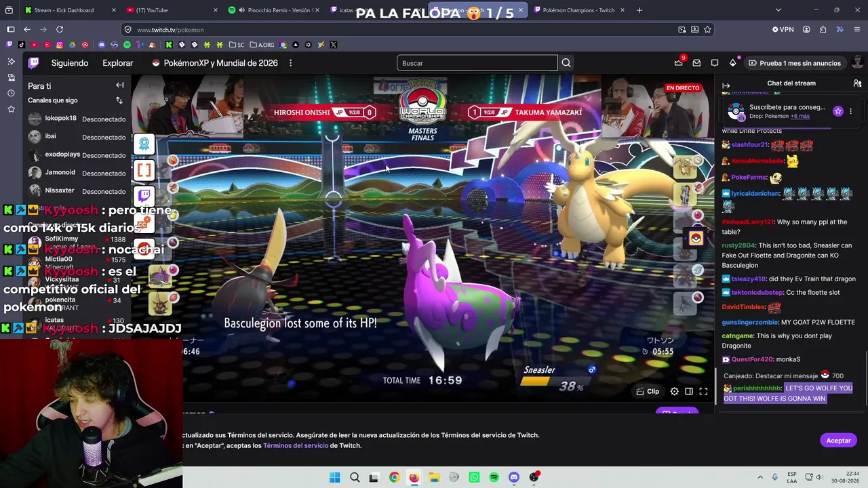This screenshot has height=488, width=868.
Task: Go back to the previous page
Action: [x=27, y=29]
